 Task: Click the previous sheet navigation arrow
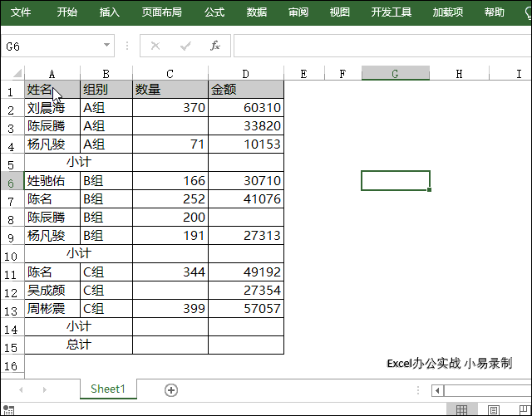pyautogui.click(x=21, y=390)
